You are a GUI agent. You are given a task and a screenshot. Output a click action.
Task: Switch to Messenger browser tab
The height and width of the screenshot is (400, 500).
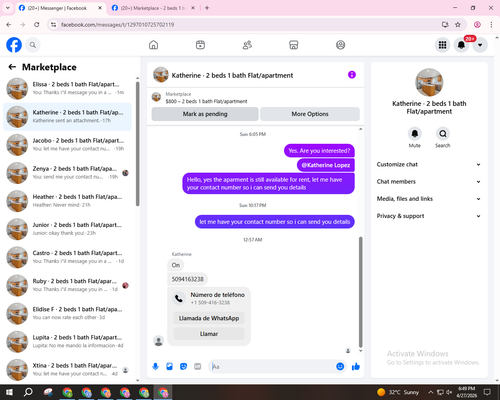point(60,8)
